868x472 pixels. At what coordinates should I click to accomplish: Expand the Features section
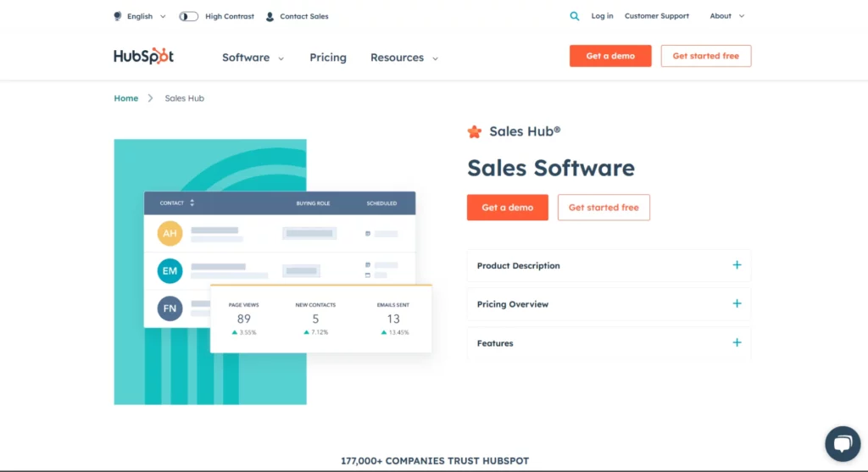[x=609, y=343]
